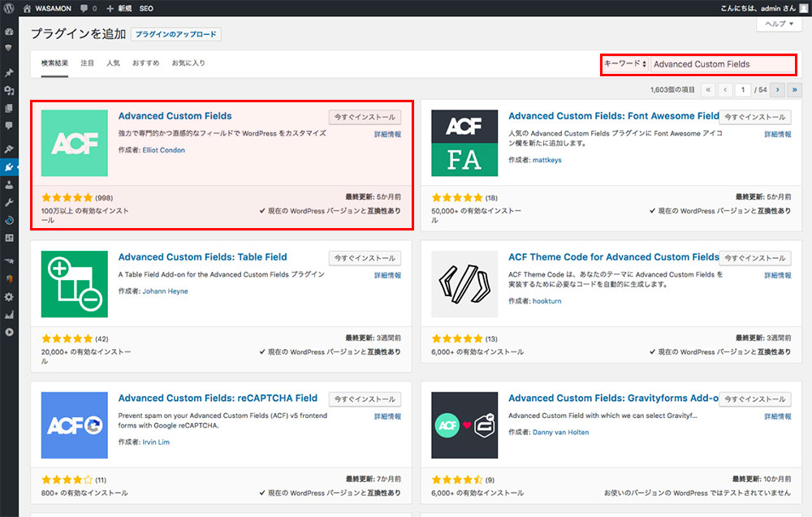Open the 新規 new content menu
Screen dimensions: 812x517
tap(119, 8)
